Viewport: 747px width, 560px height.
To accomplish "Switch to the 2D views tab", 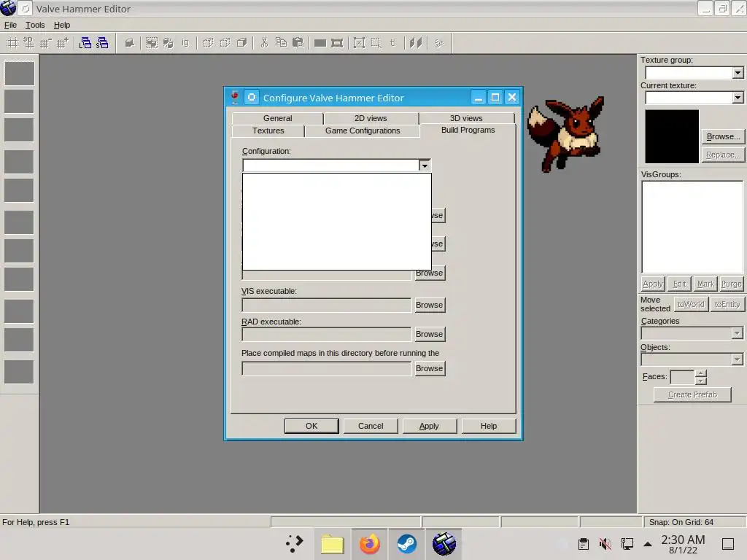I will tap(371, 118).
